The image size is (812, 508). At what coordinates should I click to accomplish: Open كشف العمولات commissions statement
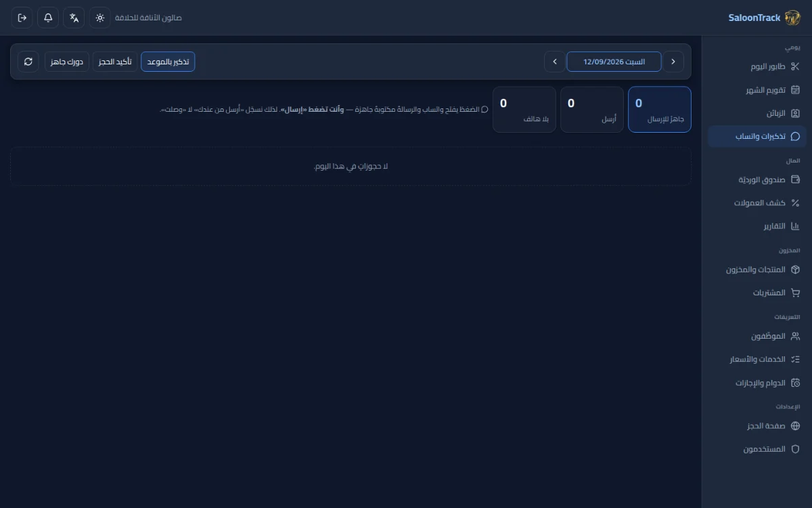(x=757, y=203)
